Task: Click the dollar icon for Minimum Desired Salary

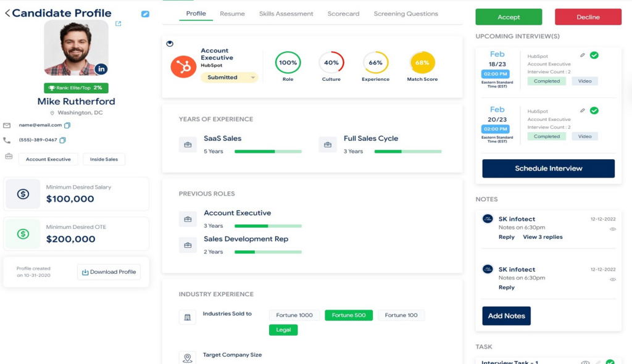Action: 23,194
